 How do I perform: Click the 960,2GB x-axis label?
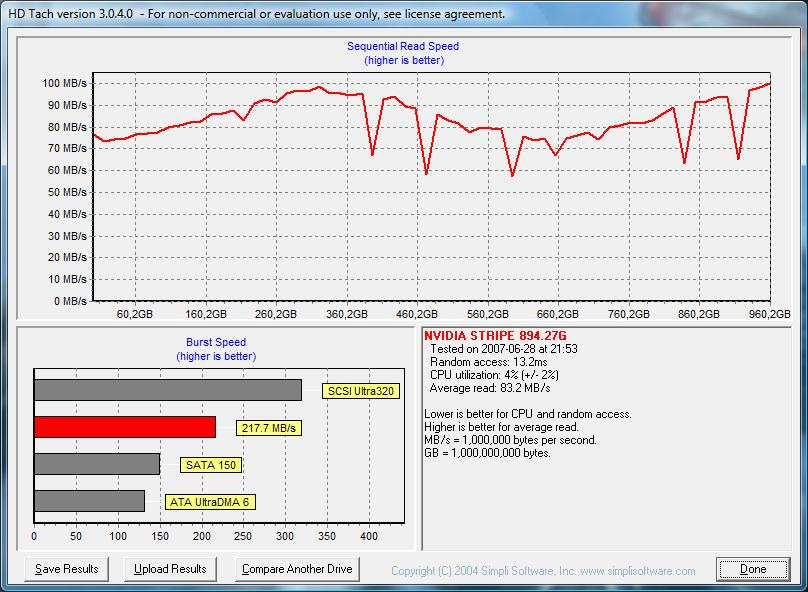(x=769, y=314)
